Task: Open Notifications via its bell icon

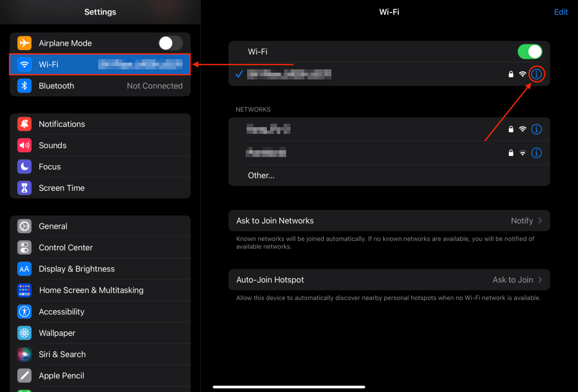Action: [25, 124]
